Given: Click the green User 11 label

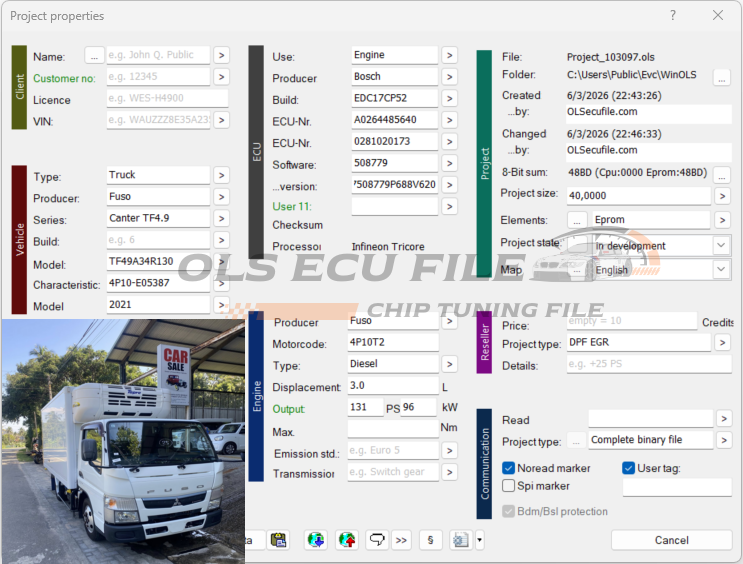Looking at the screenshot, I should 292,207.
